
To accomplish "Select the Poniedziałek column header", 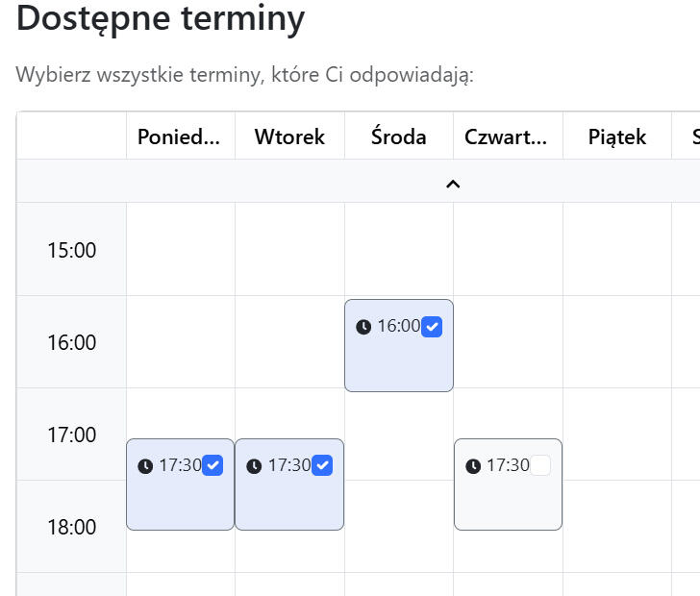I will [181, 137].
